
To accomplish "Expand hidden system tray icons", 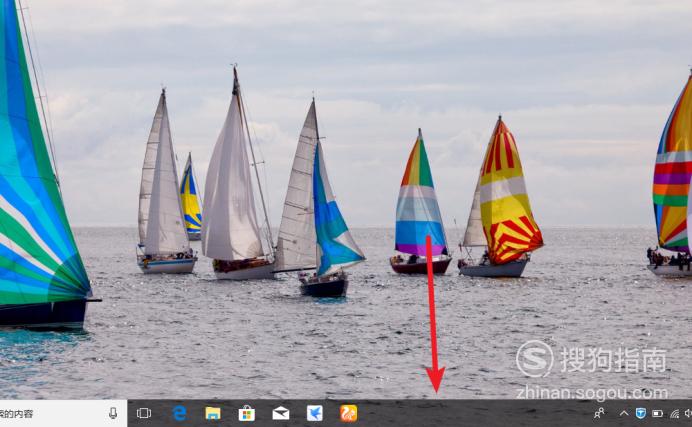I will click(624, 413).
